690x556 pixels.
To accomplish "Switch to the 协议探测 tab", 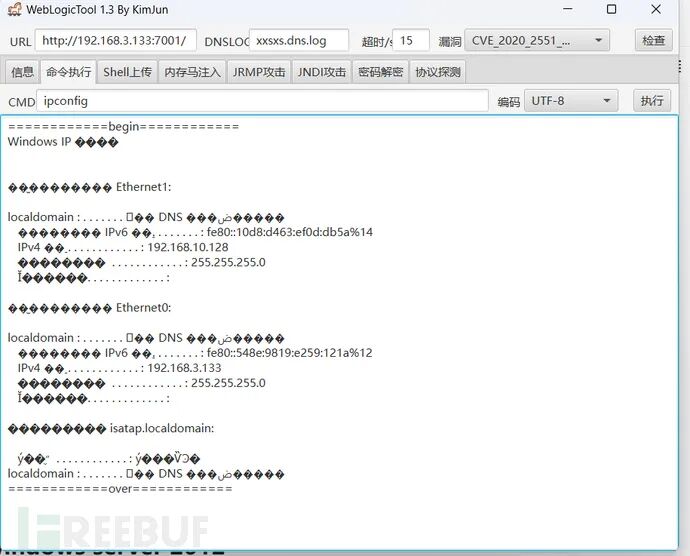I will [438, 72].
